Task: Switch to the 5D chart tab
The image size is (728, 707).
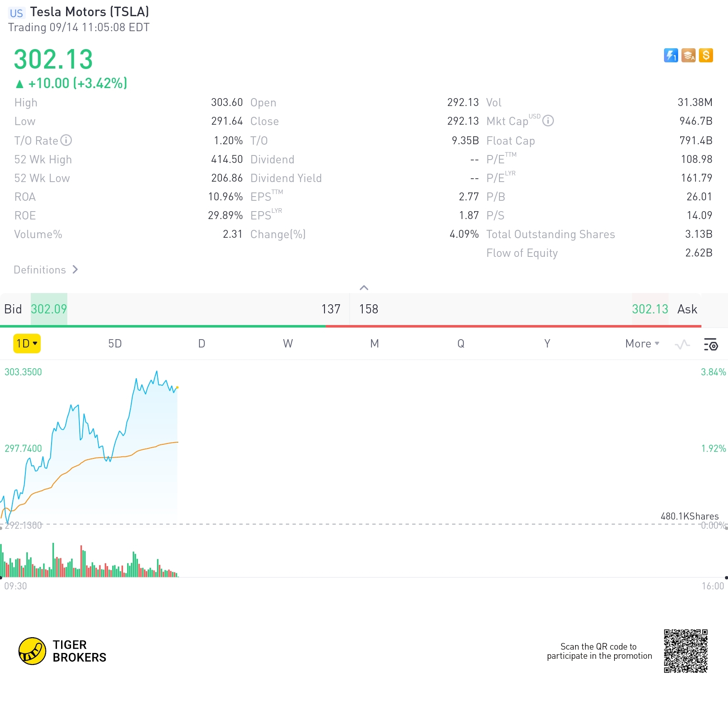Action: (115, 344)
